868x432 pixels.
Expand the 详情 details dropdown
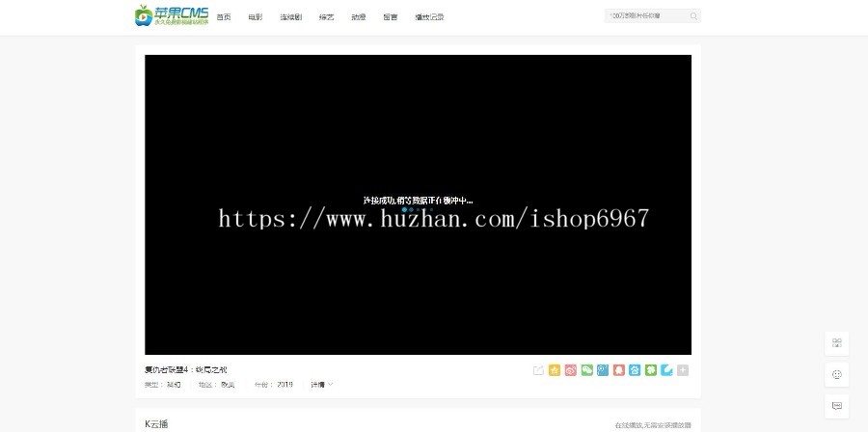321,385
